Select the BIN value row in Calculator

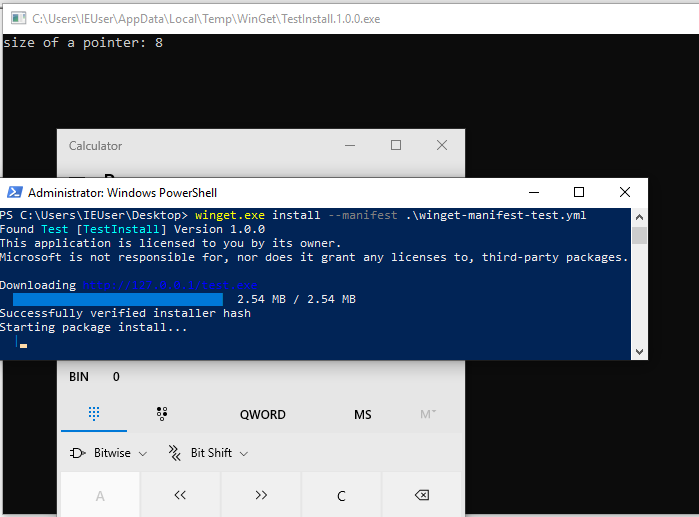click(x=261, y=377)
